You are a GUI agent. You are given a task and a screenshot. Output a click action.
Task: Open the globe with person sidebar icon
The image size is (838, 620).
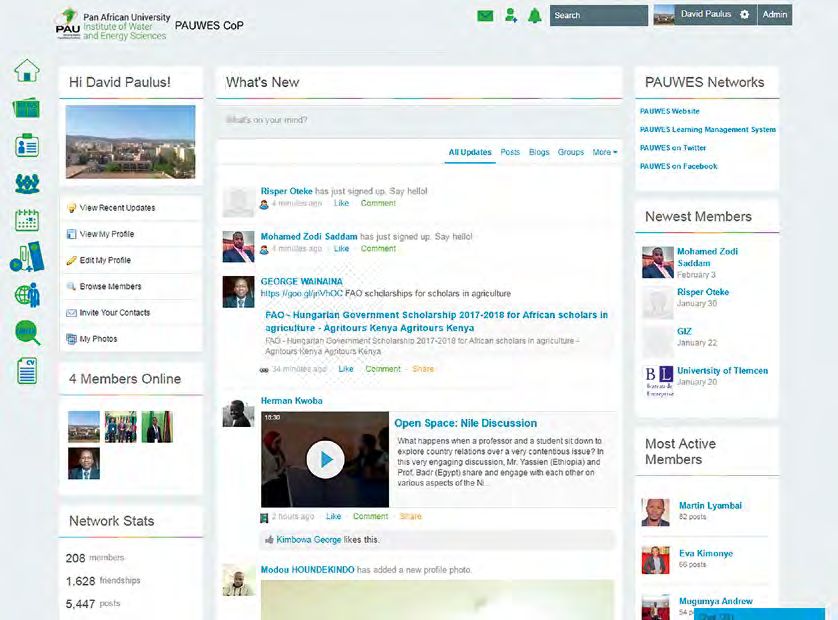[27, 294]
